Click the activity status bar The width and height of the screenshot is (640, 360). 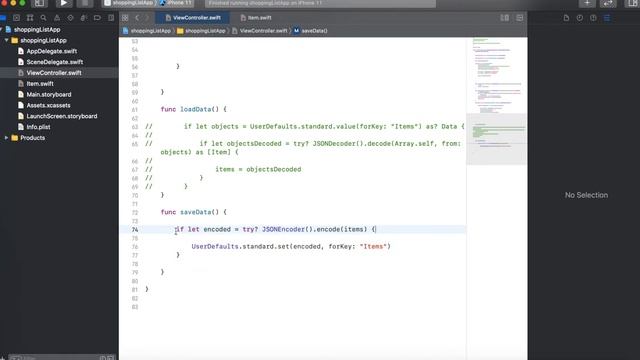point(320,3)
